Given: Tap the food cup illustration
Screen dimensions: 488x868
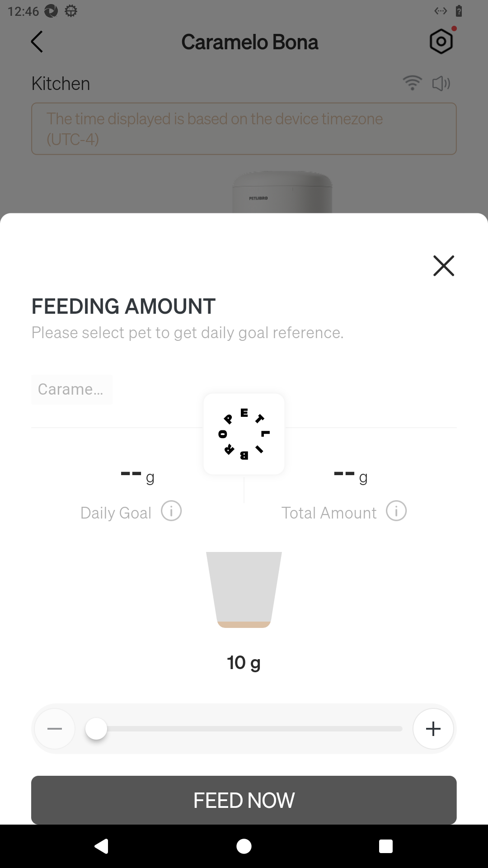Looking at the screenshot, I should (x=244, y=590).
